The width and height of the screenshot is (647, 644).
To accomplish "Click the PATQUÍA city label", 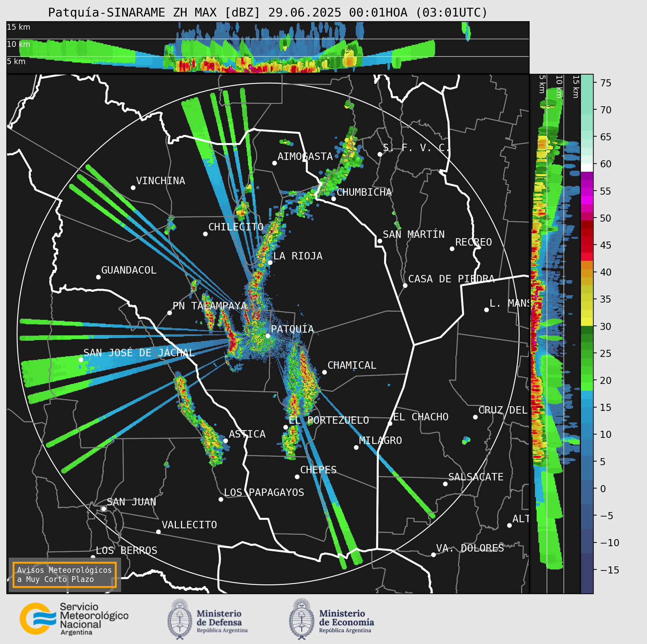I will 292,329.
